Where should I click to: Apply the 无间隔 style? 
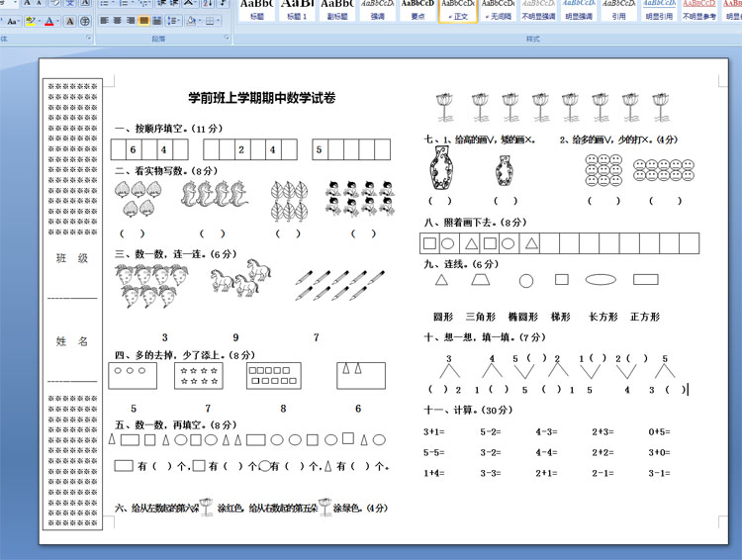[498, 11]
